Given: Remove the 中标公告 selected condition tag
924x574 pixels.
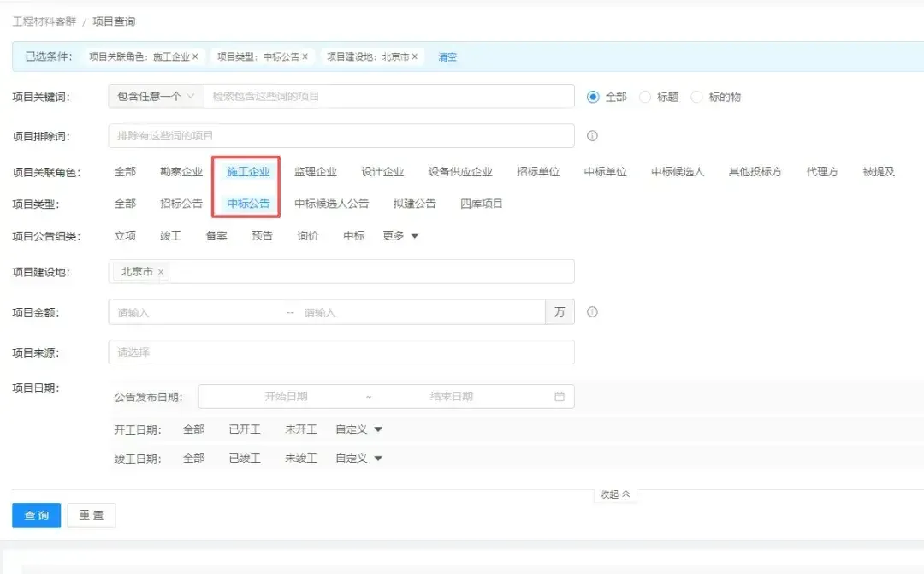Looking at the screenshot, I should [x=305, y=56].
